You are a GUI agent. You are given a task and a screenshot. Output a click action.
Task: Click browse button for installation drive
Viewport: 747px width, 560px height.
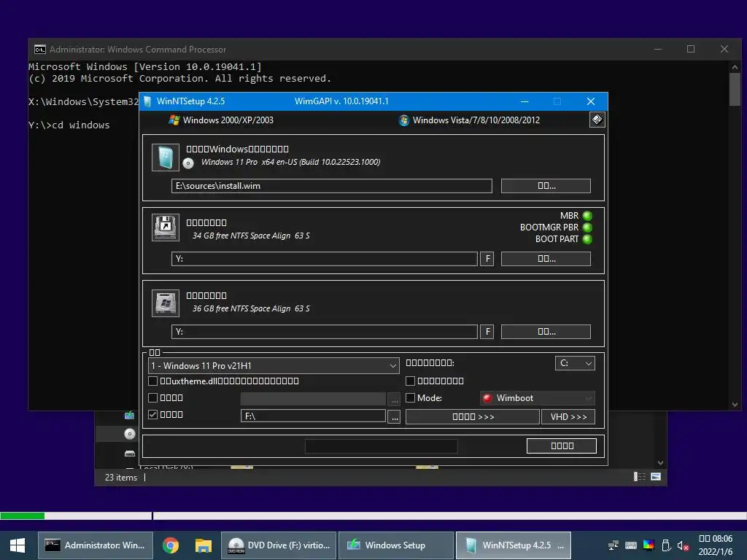(546, 332)
